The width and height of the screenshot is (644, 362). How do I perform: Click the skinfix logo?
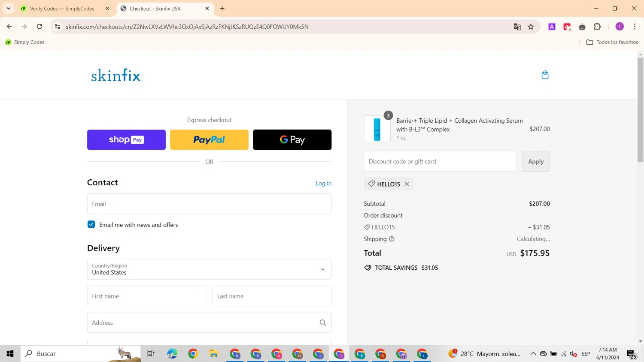click(x=116, y=75)
